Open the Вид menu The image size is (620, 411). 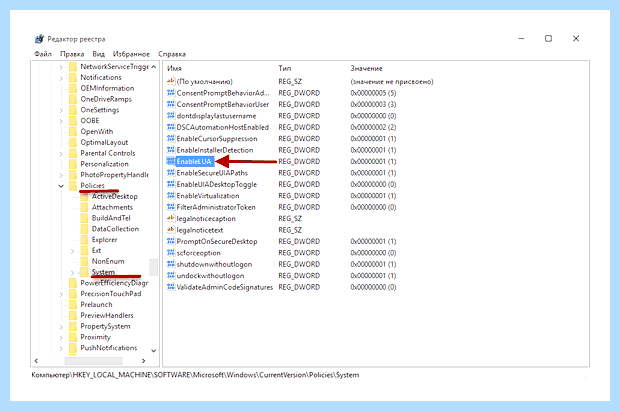click(x=98, y=54)
